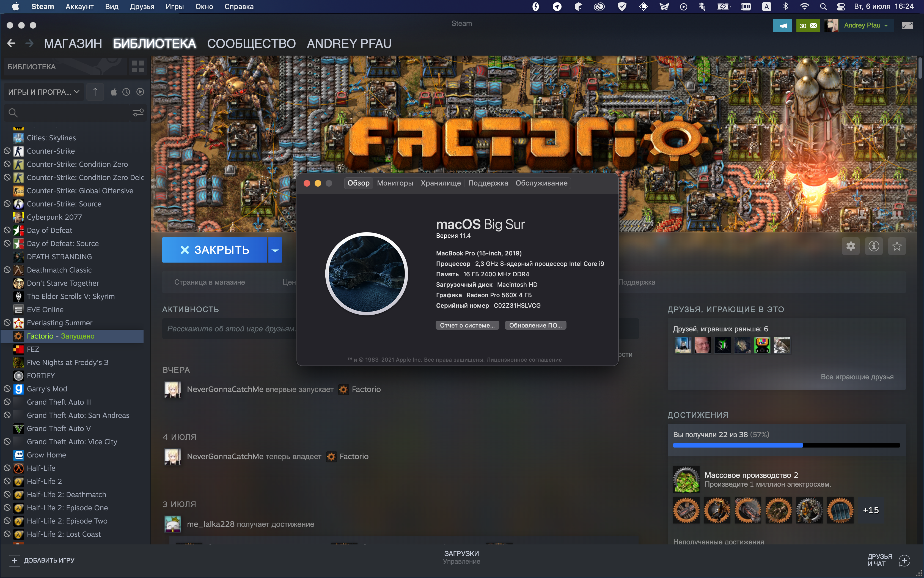Open NeverGonnaCatchMe profile from ВЧЕРА entry

[225, 389]
